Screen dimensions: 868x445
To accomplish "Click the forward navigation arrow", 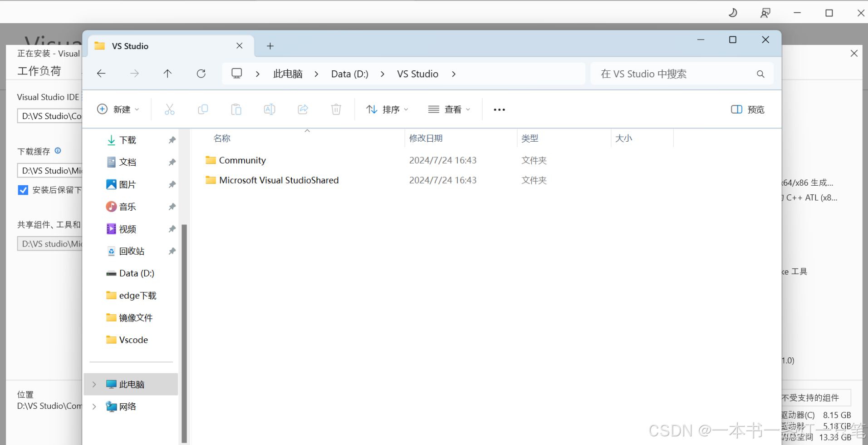I will [134, 74].
